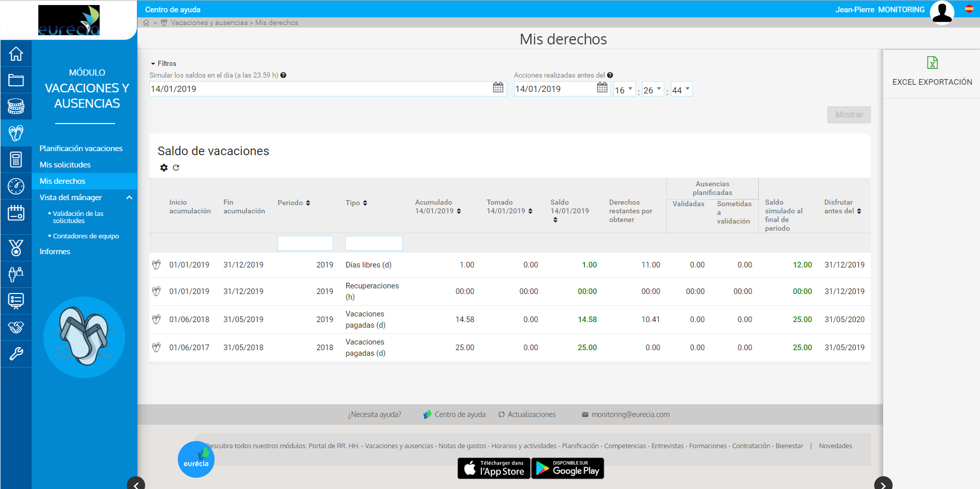Click flip-flop icon on Días libres row
The width and height of the screenshot is (980, 489).
[156, 264]
